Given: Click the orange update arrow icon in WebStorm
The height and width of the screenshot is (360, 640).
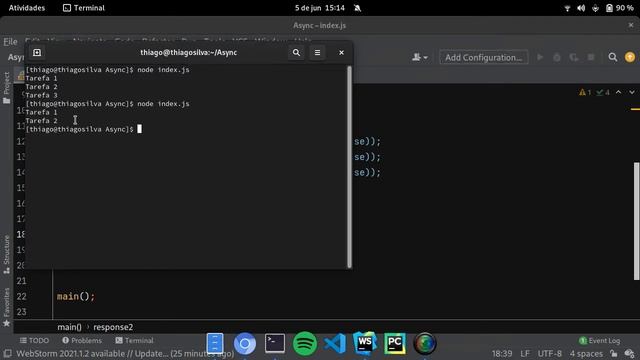Looking at the screenshot, I should tap(630, 57).
